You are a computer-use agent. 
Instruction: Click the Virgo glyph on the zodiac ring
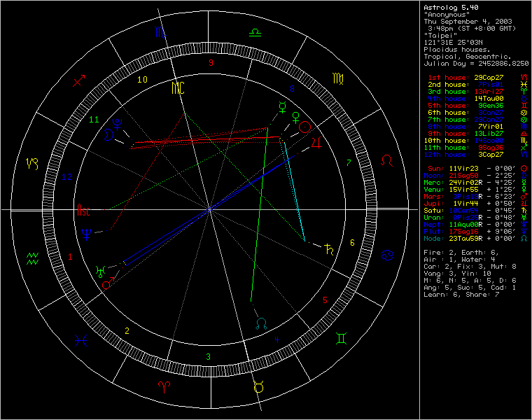tap(339, 79)
